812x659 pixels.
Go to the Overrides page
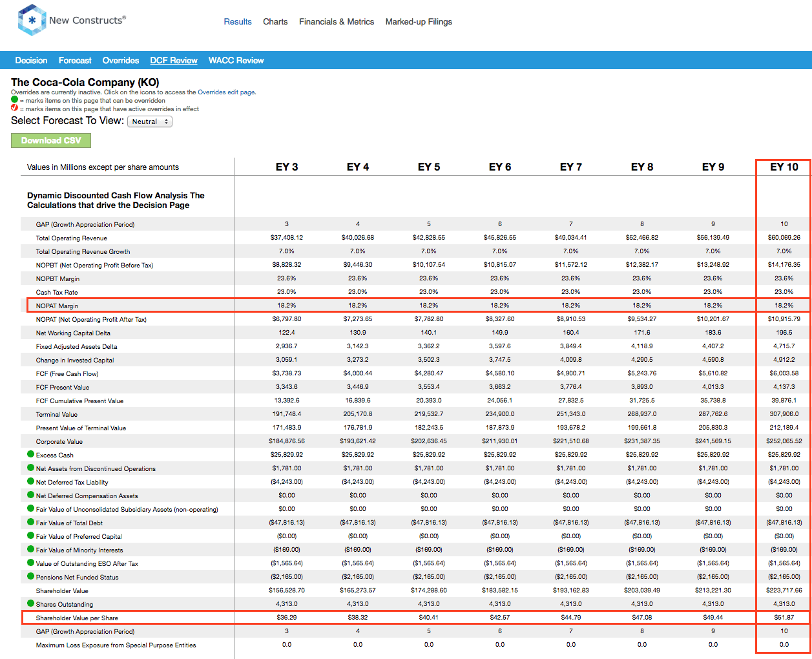[x=121, y=60]
